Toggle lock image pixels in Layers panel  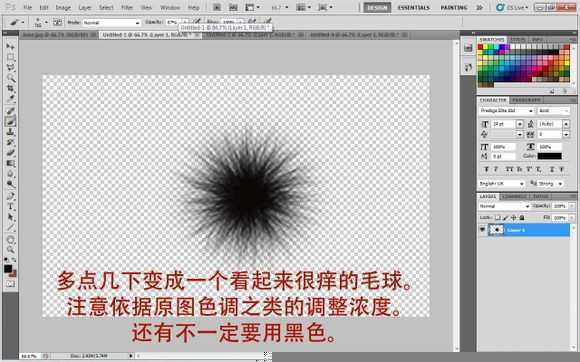click(506, 218)
